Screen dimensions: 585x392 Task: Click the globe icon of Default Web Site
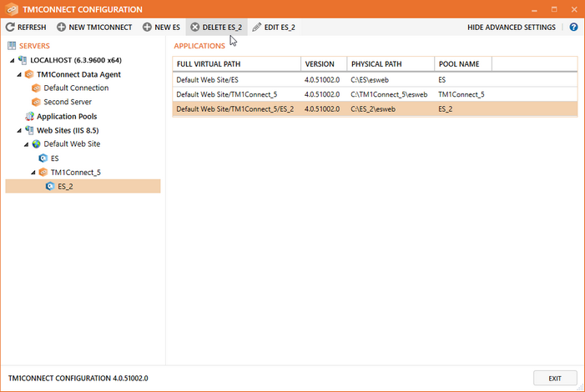pyautogui.click(x=36, y=144)
